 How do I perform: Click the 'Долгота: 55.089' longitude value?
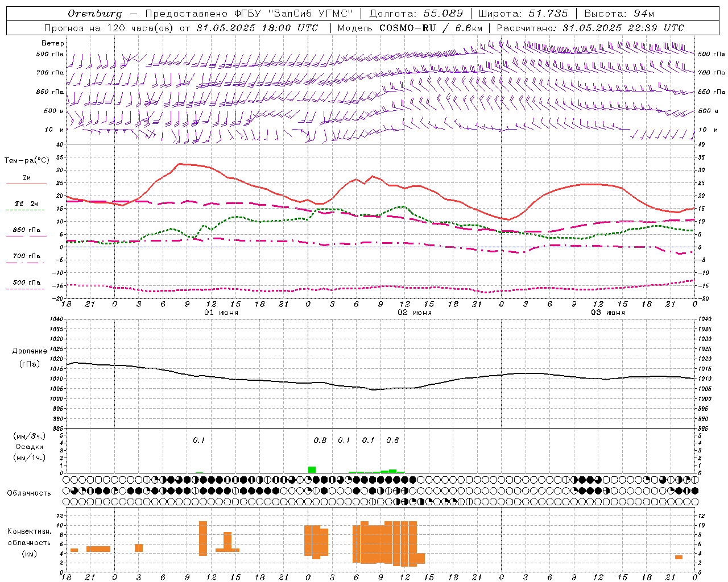(x=416, y=14)
